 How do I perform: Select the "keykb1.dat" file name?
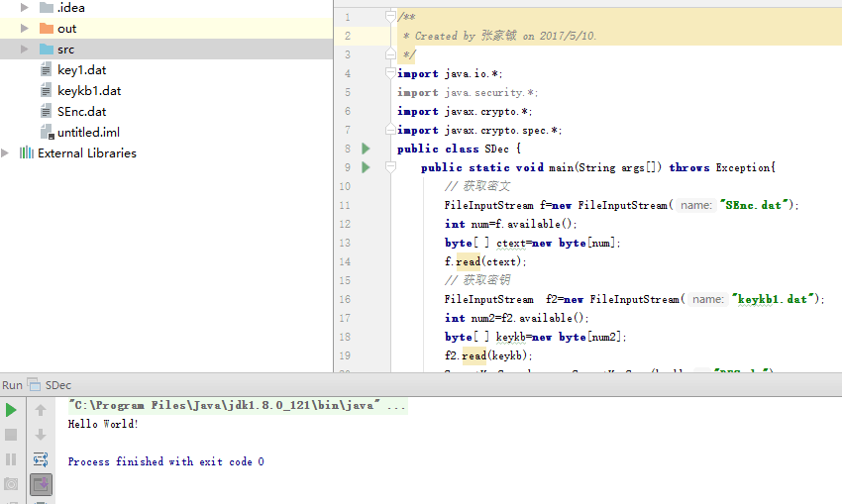pos(89,91)
